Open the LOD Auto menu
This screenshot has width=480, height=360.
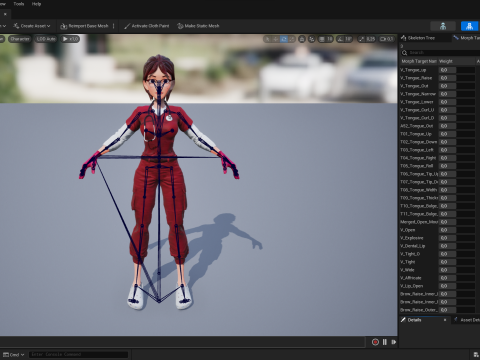tap(46, 39)
